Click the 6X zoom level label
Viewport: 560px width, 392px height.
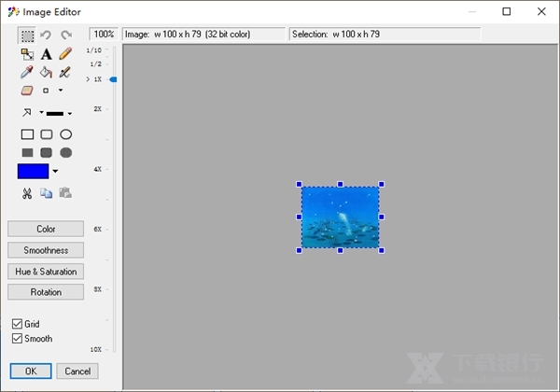click(x=97, y=230)
